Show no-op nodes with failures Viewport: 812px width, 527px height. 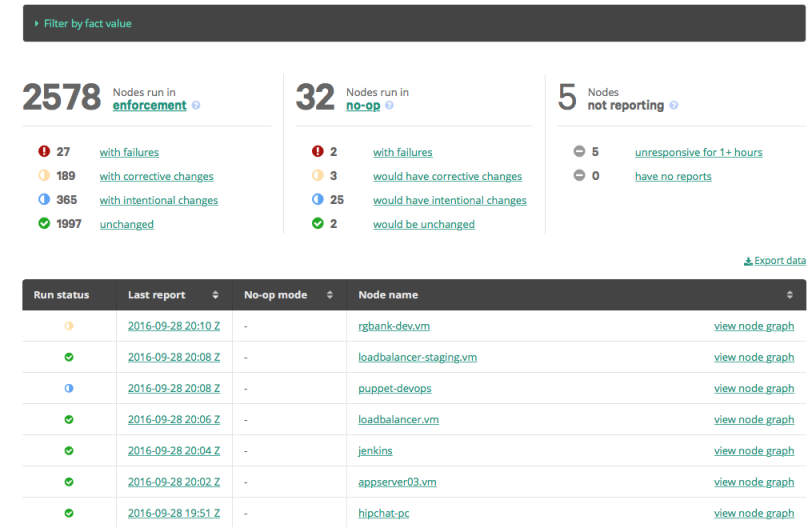pos(403,152)
